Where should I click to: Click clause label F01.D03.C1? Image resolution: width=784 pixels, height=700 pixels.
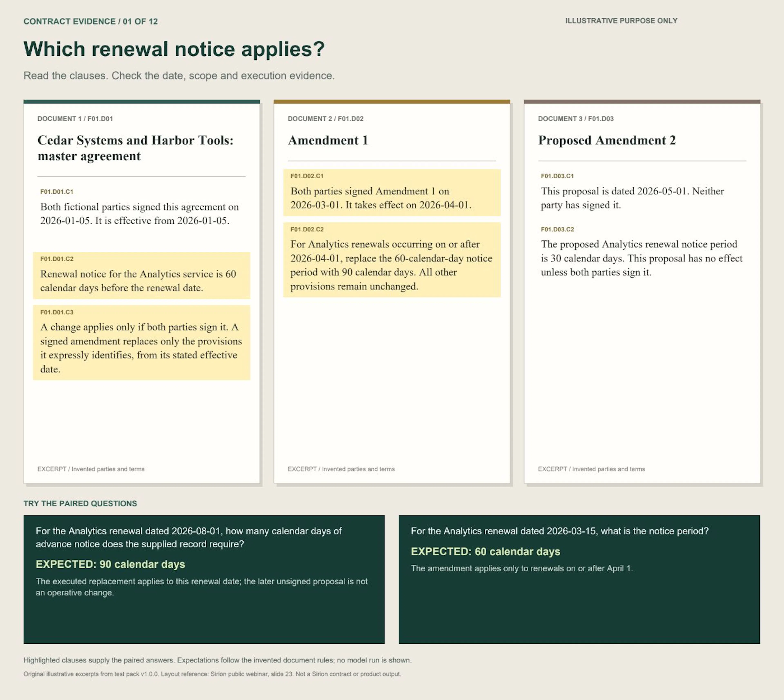(557, 176)
